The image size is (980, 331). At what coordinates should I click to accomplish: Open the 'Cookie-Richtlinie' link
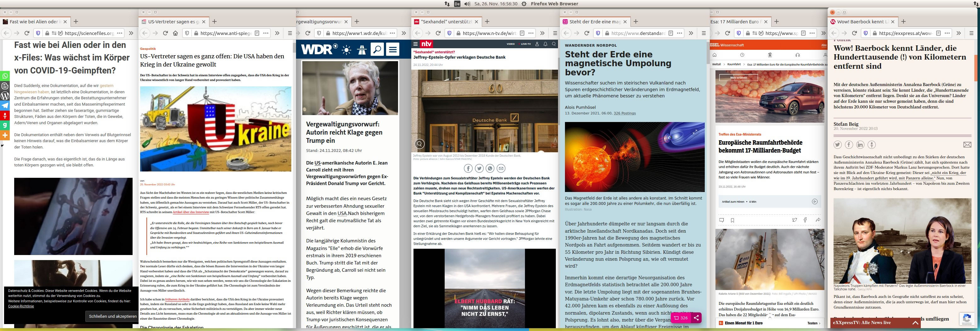[x=21, y=306]
